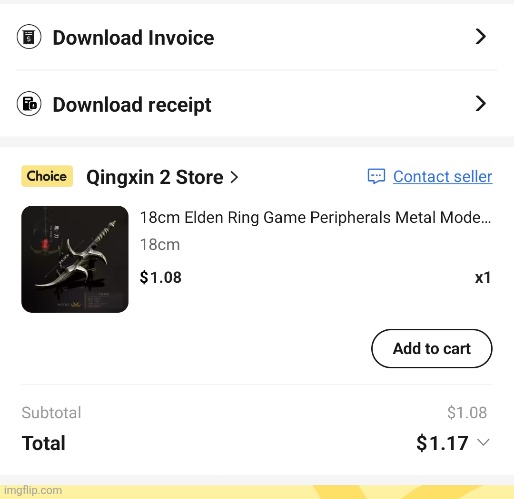Click the Add to cart button
The image size is (514, 499).
click(432, 349)
